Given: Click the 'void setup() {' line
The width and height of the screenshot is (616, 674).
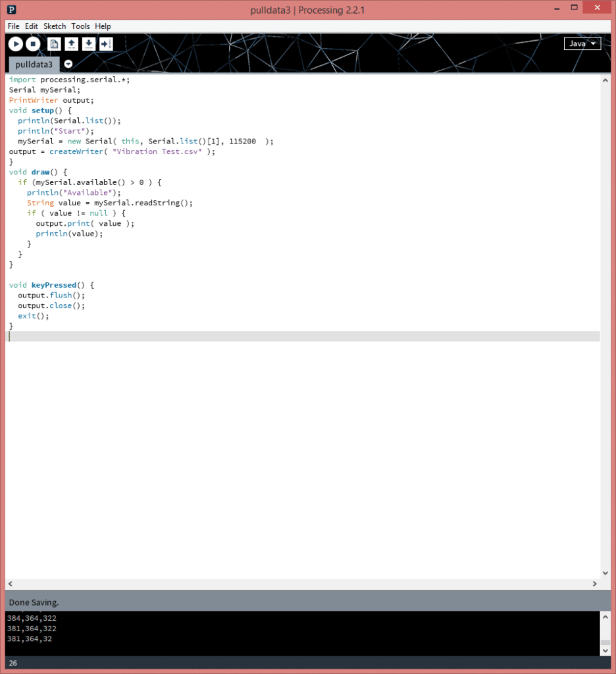Looking at the screenshot, I should coord(40,111).
